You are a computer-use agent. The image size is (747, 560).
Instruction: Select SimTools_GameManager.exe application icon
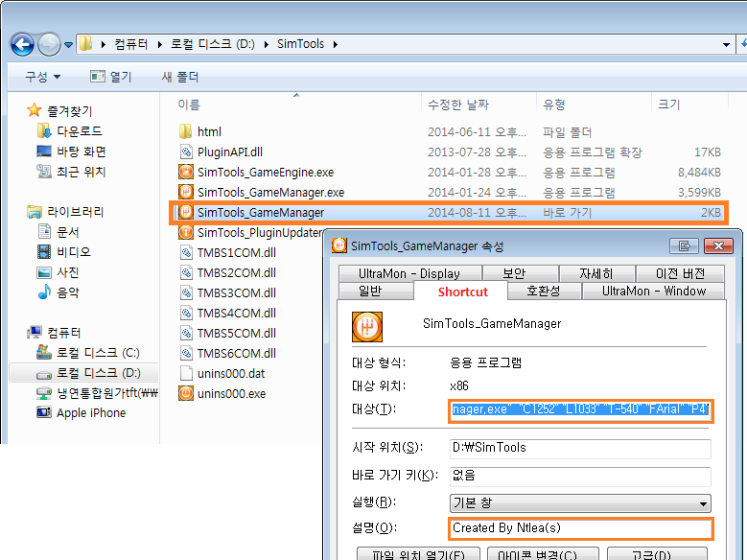(x=186, y=192)
